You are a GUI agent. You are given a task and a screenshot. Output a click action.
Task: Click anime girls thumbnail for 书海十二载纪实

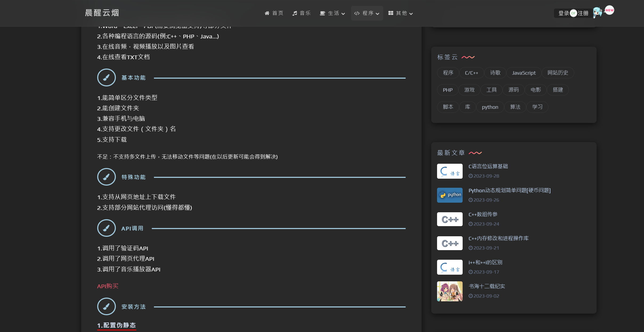(x=450, y=291)
